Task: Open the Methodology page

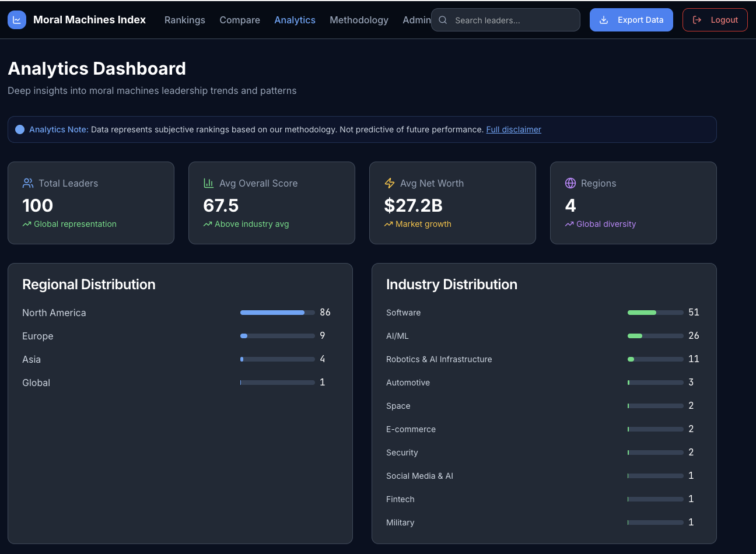Action: pos(359,20)
